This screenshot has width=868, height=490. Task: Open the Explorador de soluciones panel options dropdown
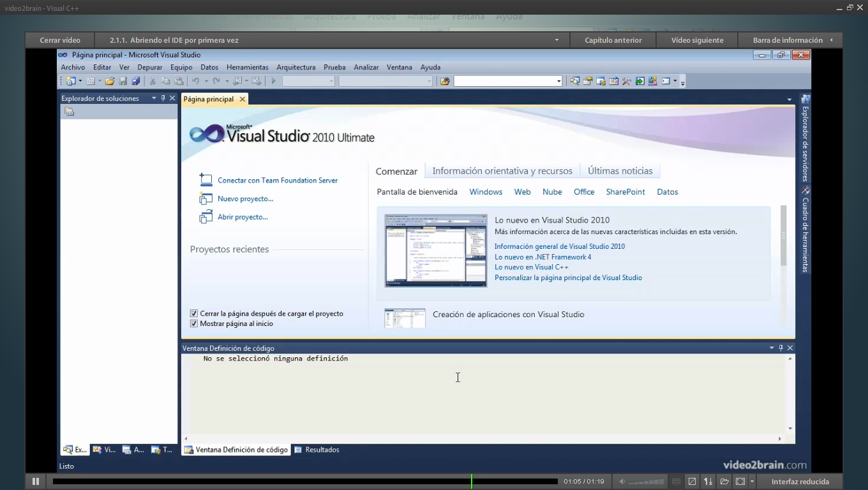pos(154,98)
